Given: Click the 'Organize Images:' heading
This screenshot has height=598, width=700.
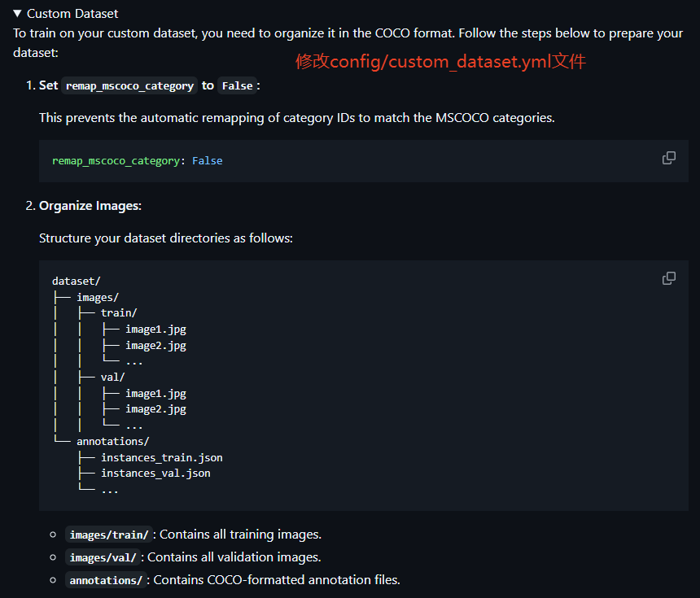Looking at the screenshot, I should point(90,206).
